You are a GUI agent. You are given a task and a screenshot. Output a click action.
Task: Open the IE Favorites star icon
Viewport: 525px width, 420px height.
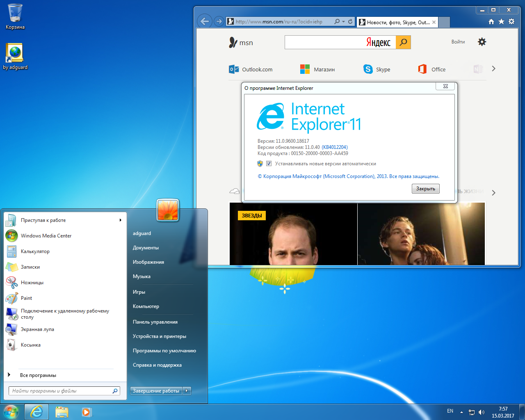click(501, 21)
